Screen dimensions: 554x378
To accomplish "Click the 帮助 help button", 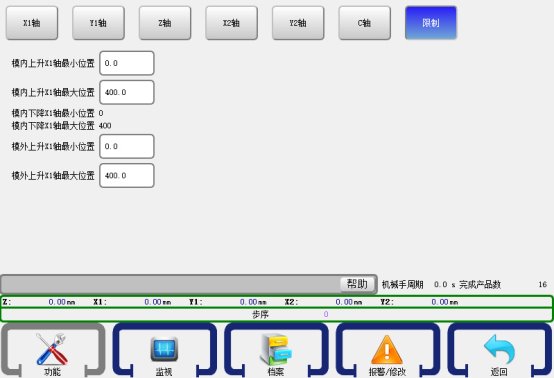I will [x=357, y=284].
